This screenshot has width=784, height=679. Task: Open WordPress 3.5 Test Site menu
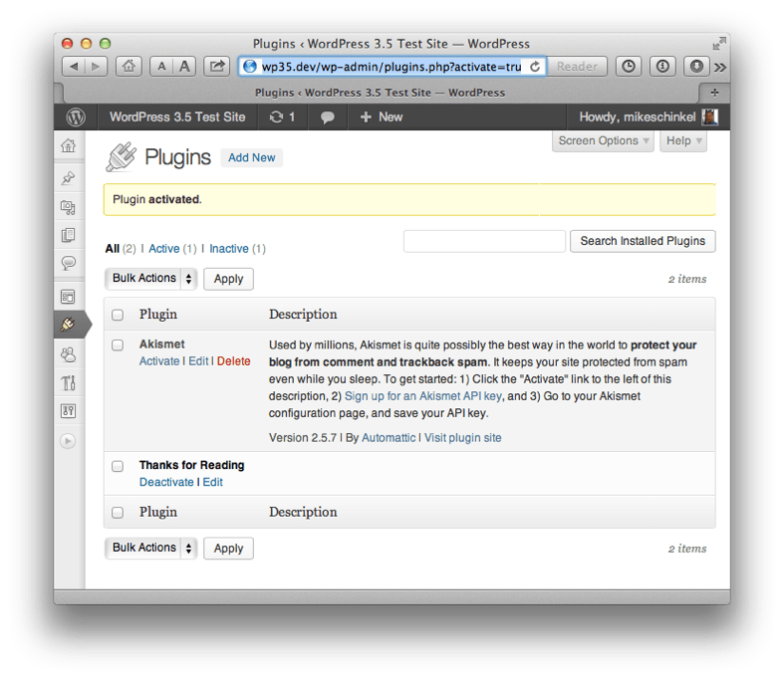[x=177, y=116]
